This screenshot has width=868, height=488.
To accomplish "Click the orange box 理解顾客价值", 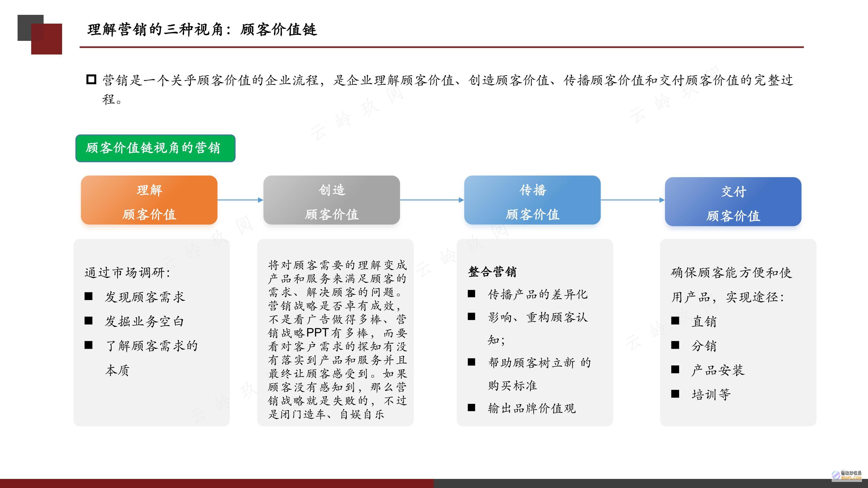I will (x=149, y=200).
